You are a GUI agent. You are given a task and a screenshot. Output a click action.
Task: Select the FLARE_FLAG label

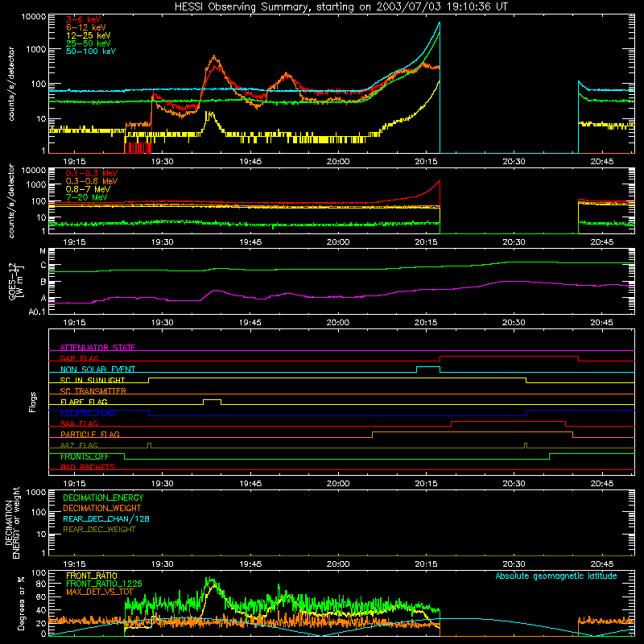point(84,402)
